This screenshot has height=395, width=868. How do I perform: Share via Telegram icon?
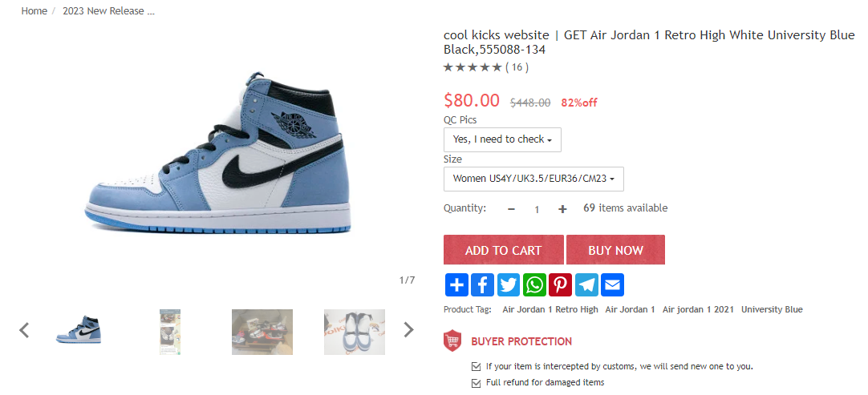click(586, 285)
